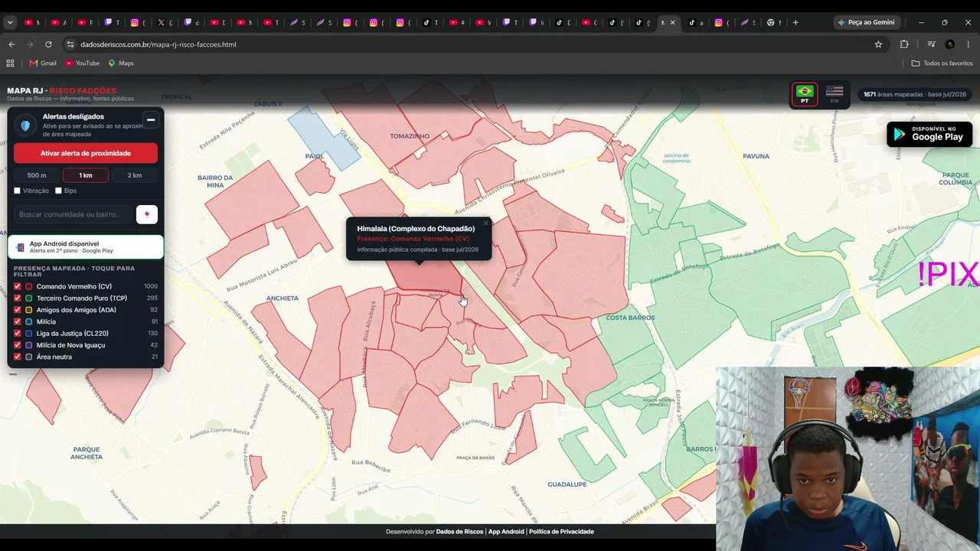The width and height of the screenshot is (980, 551).
Task: Open the Gmail bookmark
Action: click(x=43, y=63)
